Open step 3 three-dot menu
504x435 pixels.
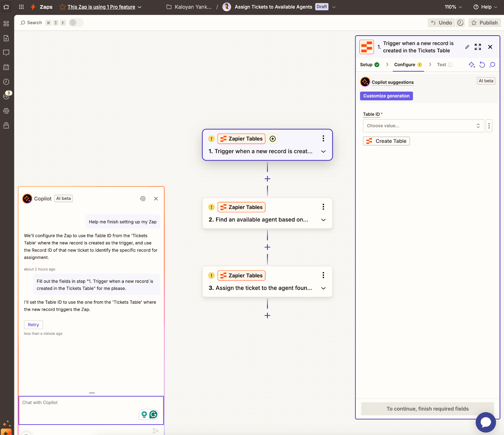coord(323,275)
